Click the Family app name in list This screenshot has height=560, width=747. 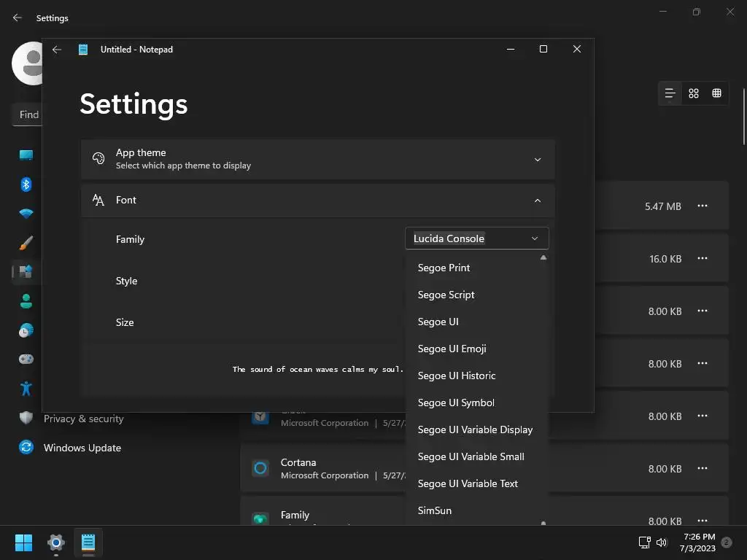click(295, 515)
